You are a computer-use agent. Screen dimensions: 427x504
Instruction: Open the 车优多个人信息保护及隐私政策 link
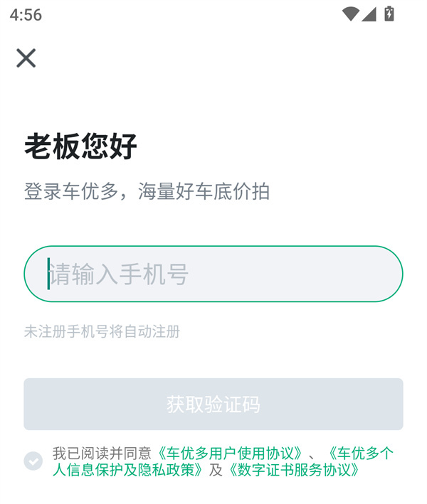(x=128, y=470)
